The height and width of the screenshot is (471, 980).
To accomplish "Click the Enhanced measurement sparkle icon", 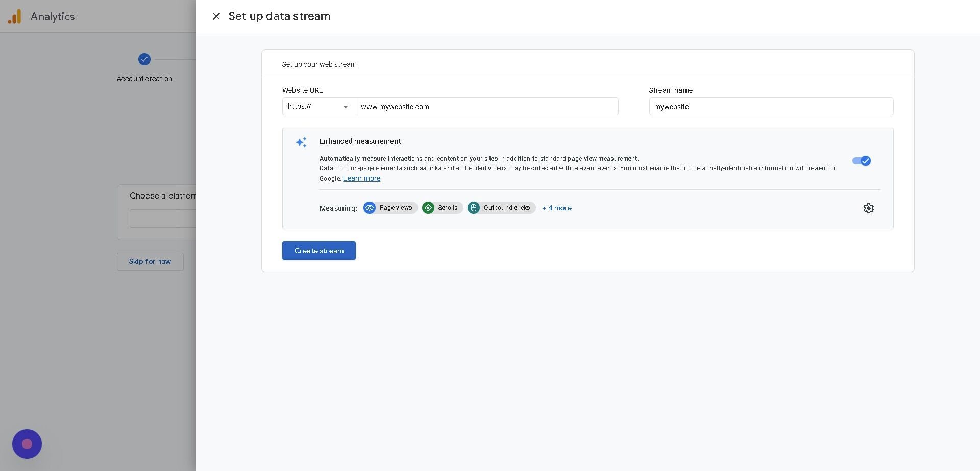I will coord(301,142).
